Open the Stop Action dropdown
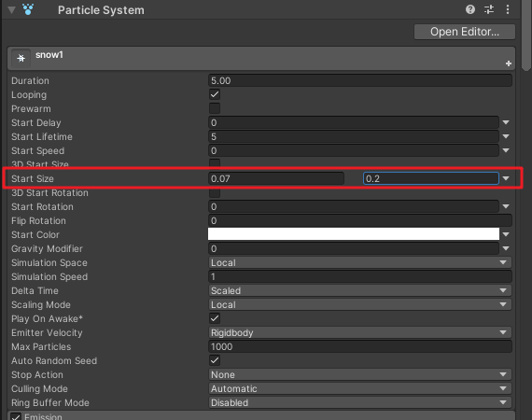The width and height of the screenshot is (532, 420). point(360,374)
